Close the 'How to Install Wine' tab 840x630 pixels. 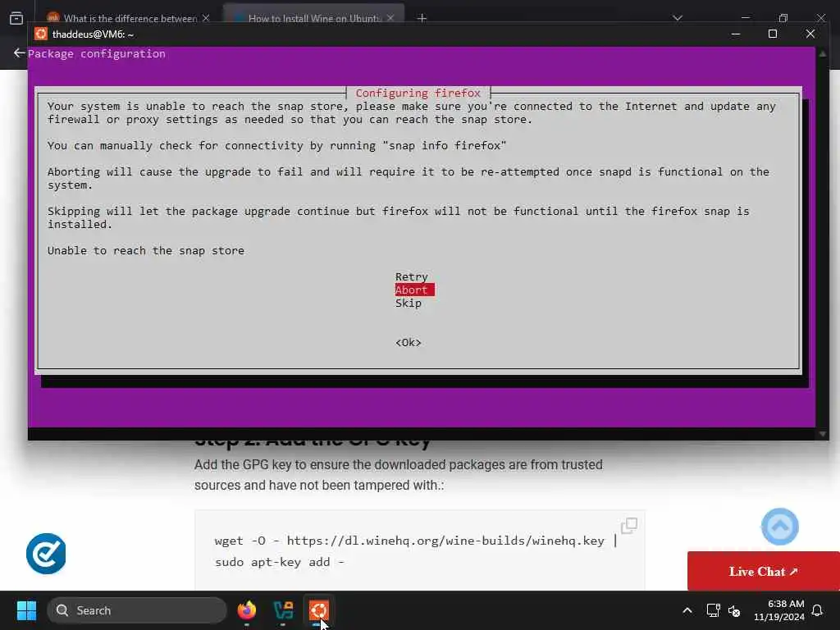coord(390,18)
